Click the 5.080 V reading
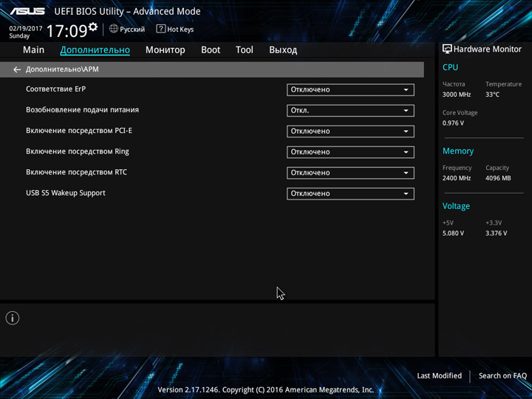This screenshot has width=532, height=399. tap(453, 233)
